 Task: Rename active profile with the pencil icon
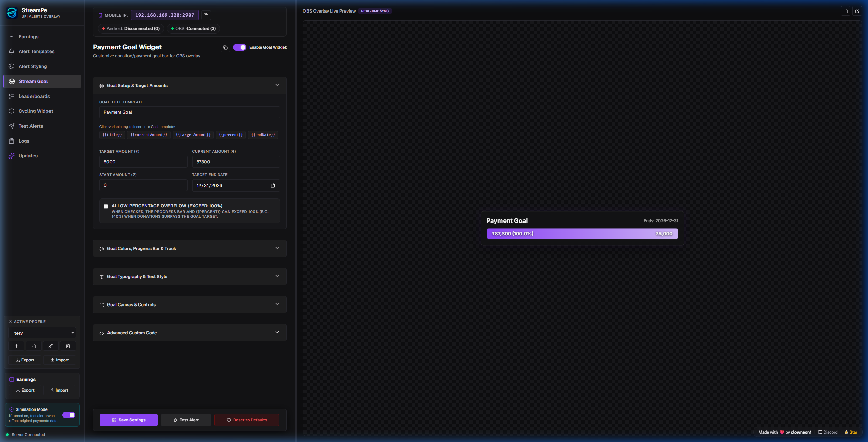[51, 346]
